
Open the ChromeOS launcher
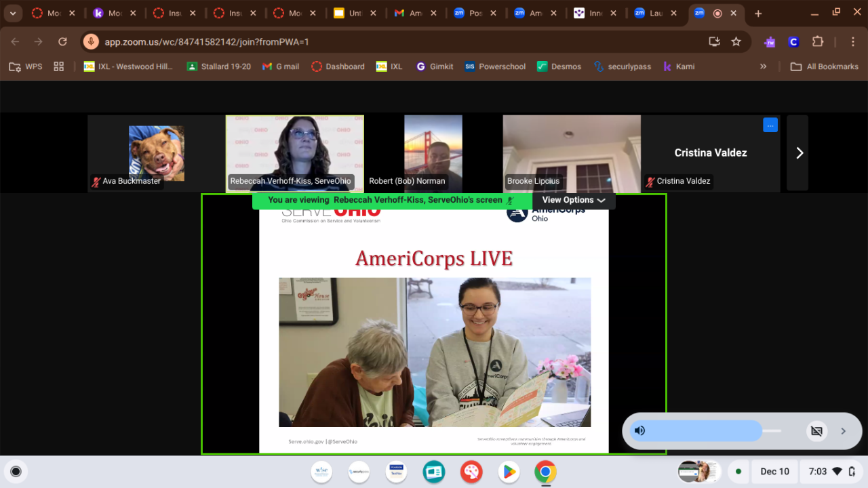tap(16, 472)
